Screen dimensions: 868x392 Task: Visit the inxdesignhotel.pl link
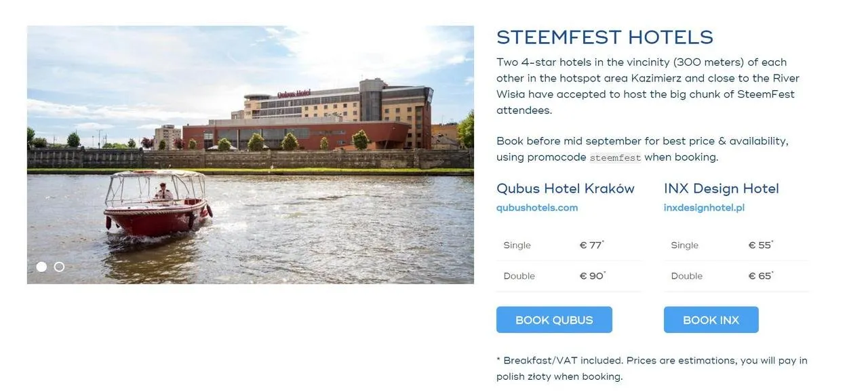pyautogui.click(x=704, y=208)
